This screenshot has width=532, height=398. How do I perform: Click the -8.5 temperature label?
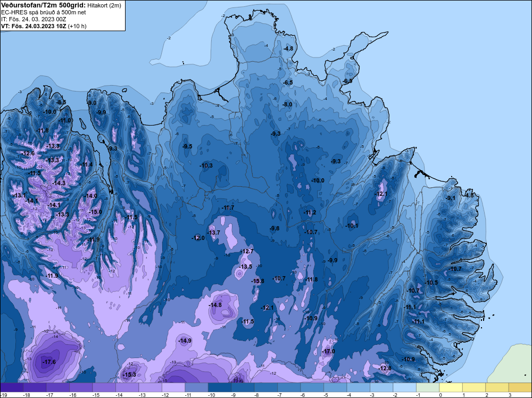coord(61,102)
